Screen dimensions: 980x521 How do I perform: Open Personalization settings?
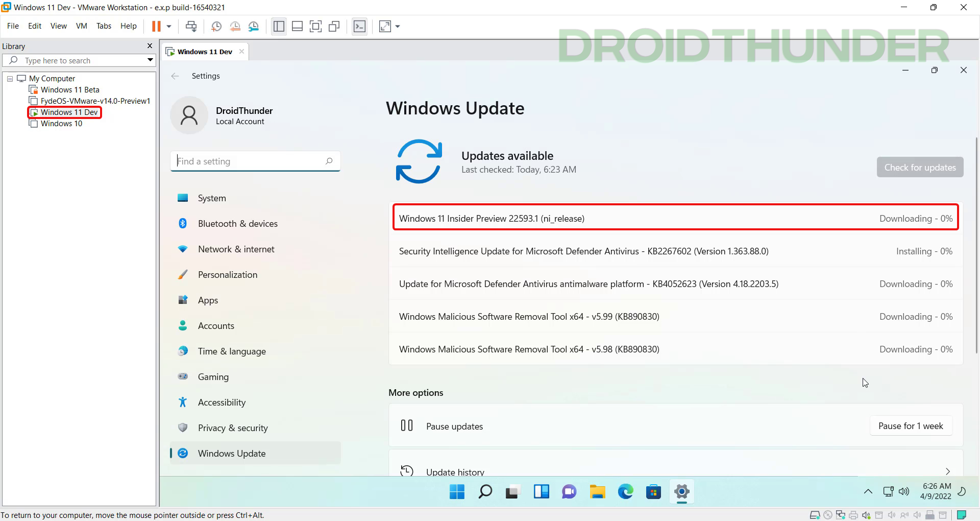tap(255, 275)
